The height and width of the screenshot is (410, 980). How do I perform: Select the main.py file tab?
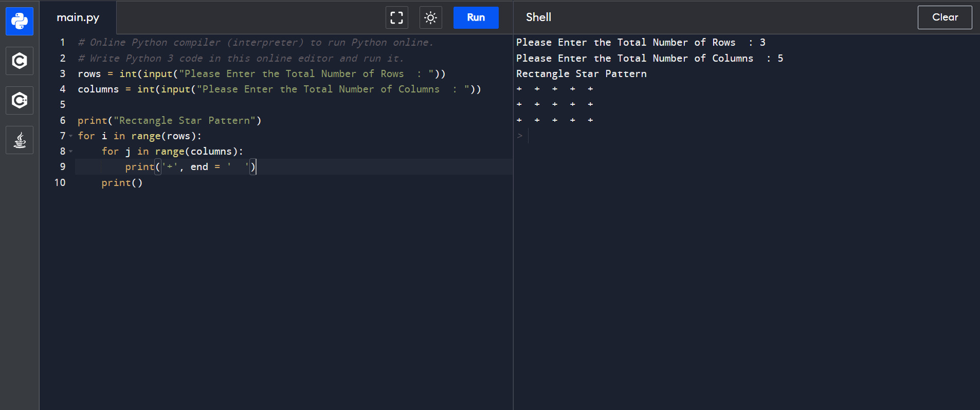(x=78, y=17)
